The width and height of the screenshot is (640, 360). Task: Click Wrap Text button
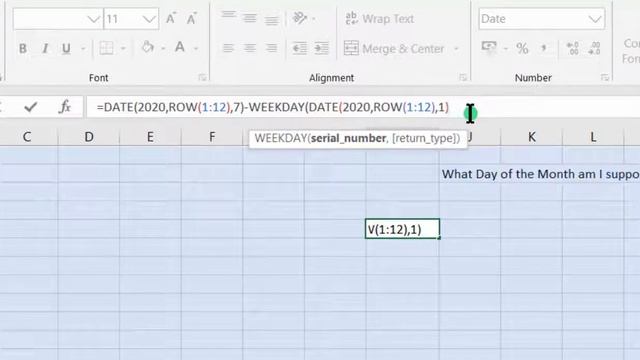point(380,19)
